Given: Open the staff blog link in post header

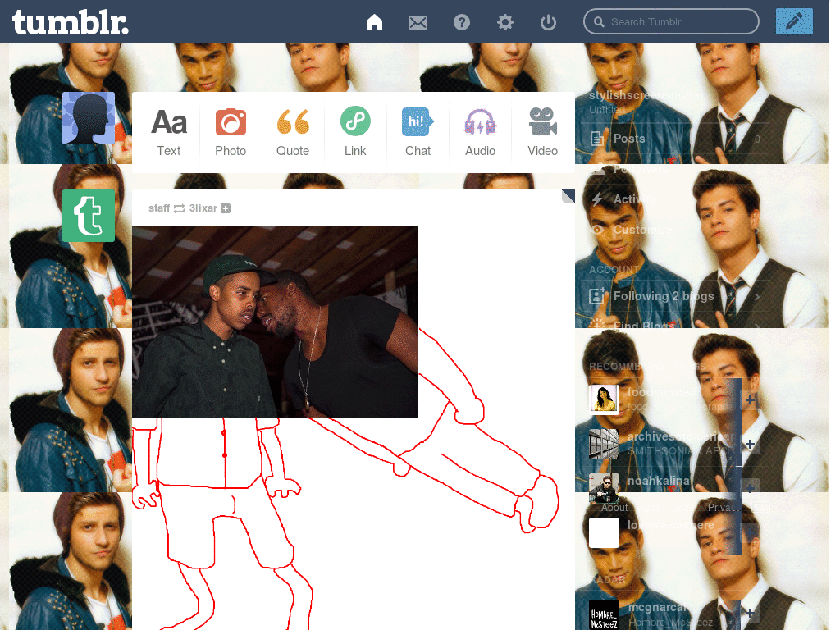Looking at the screenshot, I should point(159,208).
